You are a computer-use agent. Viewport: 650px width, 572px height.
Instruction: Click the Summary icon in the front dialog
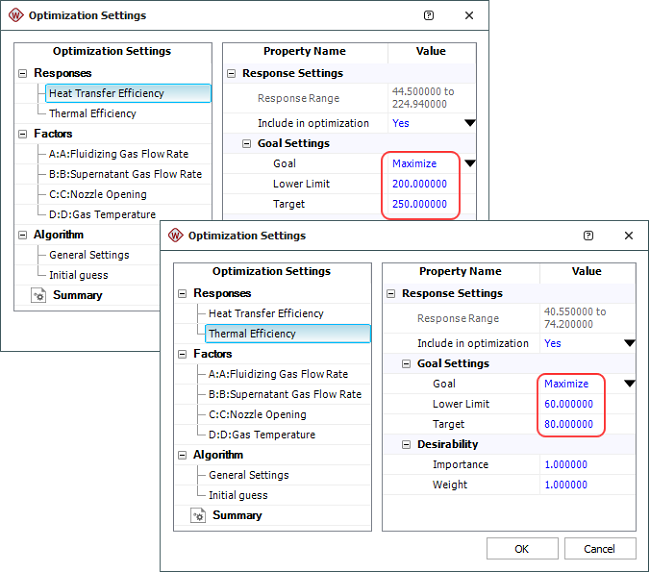198,516
